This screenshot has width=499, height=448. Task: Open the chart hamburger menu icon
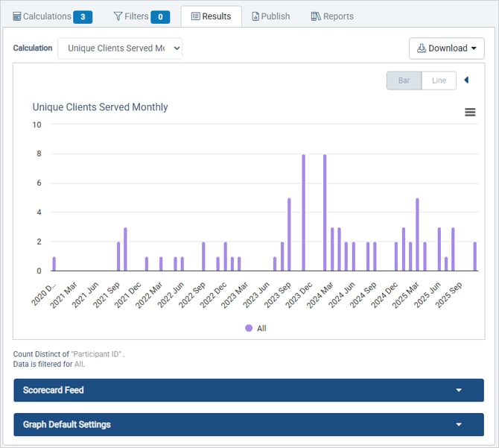click(470, 112)
